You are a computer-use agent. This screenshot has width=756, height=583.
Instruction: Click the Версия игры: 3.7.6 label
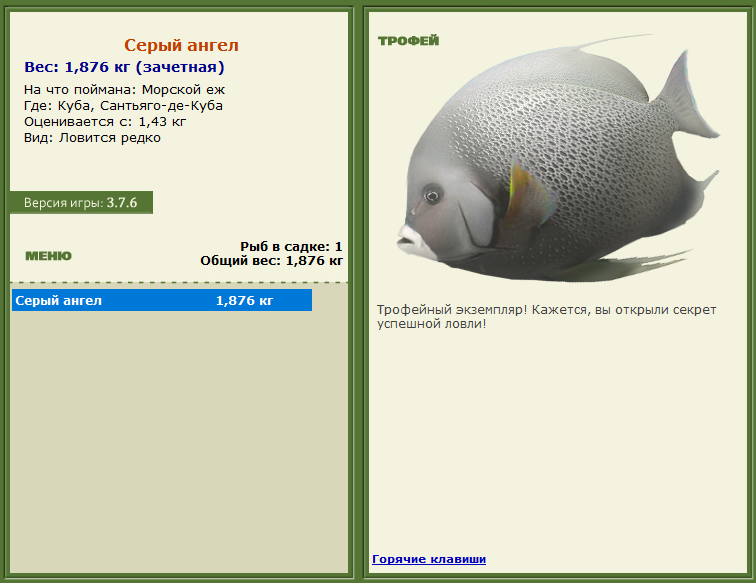click(81, 203)
